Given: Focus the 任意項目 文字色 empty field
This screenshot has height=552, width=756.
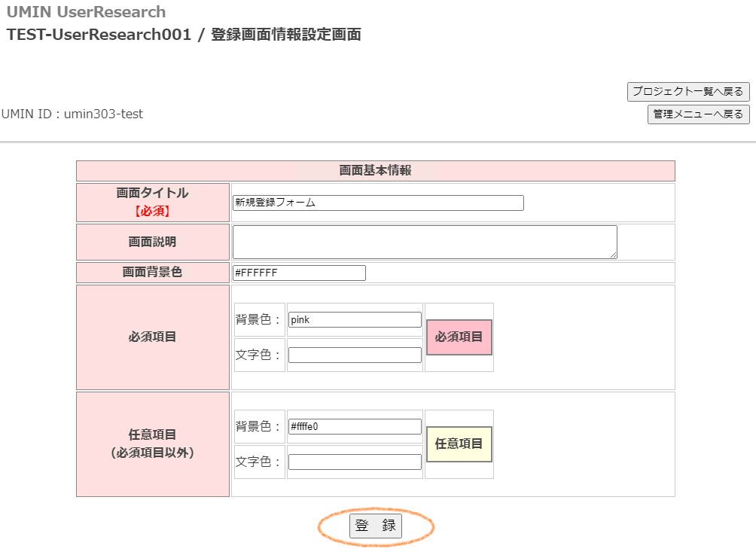Looking at the screenshot, I should coord(355,462).
